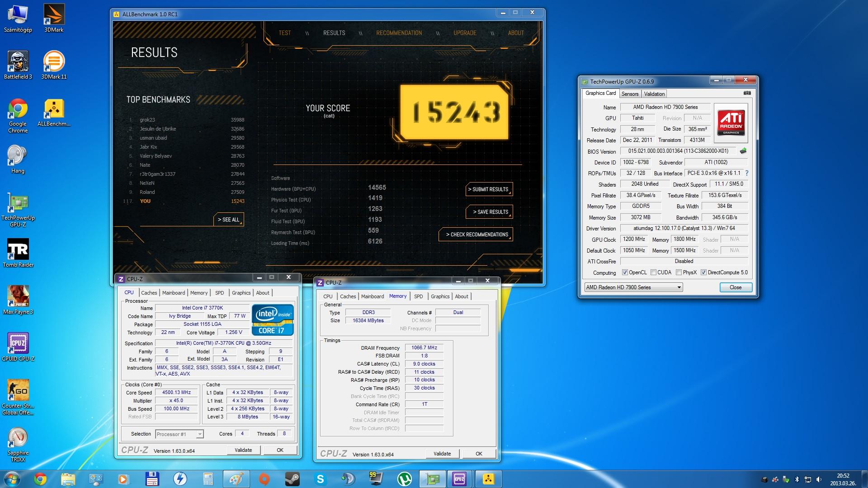Open ALLBenchmark desktop shortcut

[x=54, y=113]
